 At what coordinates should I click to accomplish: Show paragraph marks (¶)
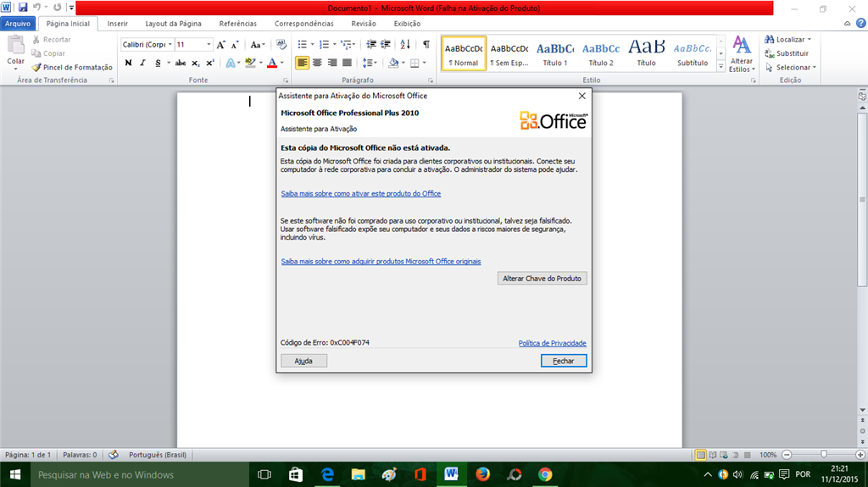pyautogui.click(x=426, y=45)
